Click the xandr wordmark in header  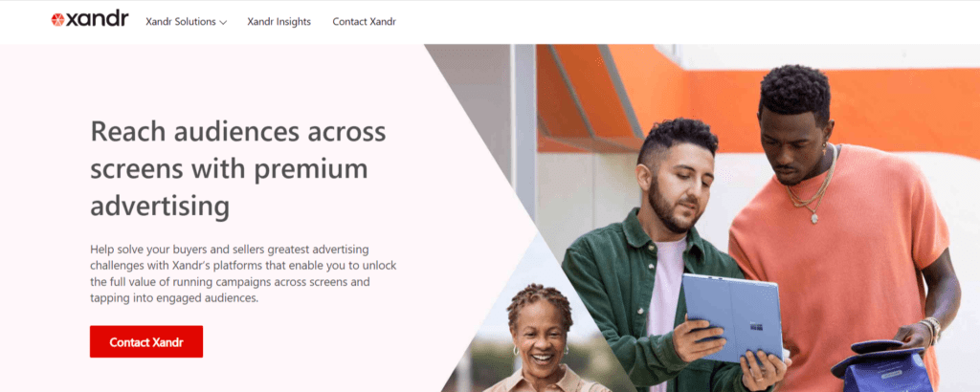(98, 20)
